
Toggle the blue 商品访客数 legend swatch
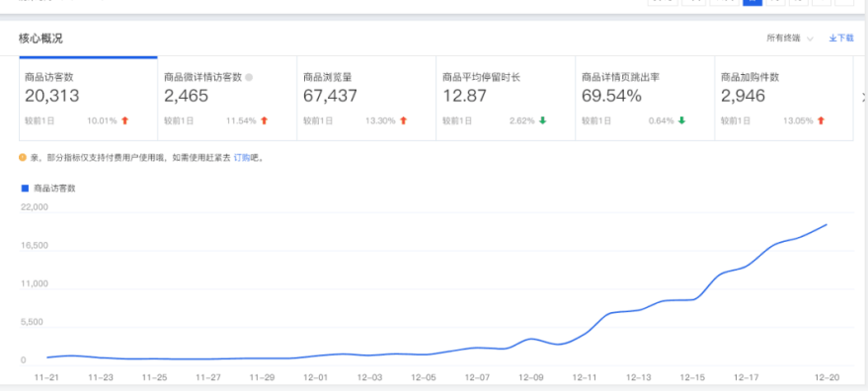[x=25, y=189]
